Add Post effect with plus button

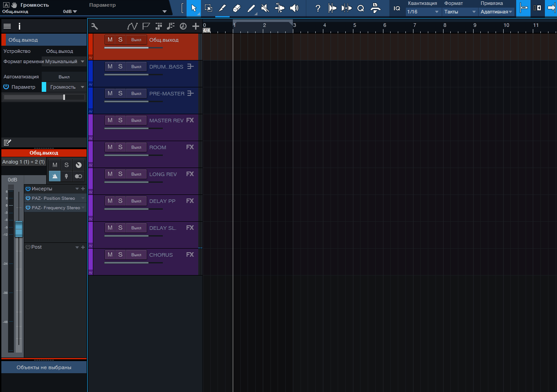click(x=83, y=247)
